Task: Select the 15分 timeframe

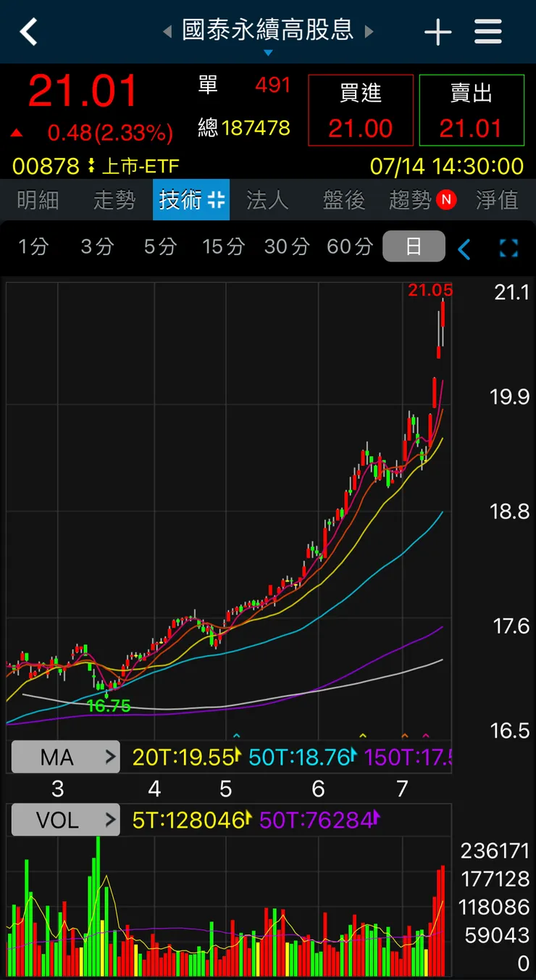Action: click(222, 246)
